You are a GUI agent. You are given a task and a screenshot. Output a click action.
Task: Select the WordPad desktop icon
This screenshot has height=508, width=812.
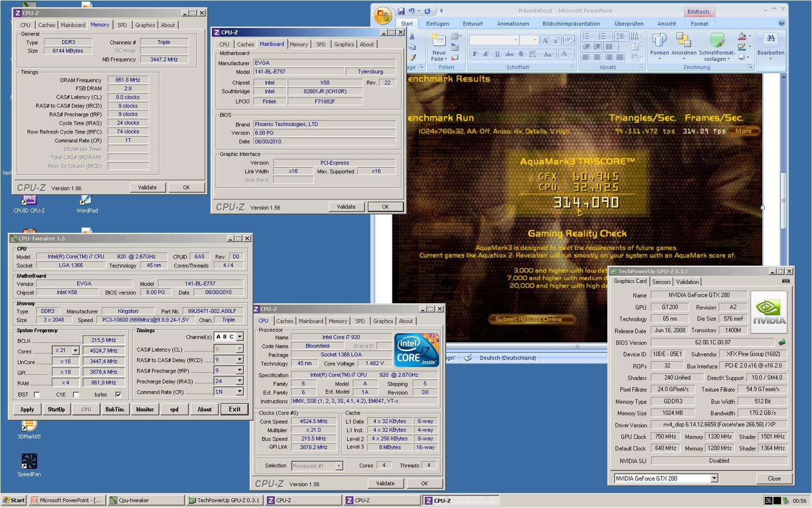tap(87, 204)
